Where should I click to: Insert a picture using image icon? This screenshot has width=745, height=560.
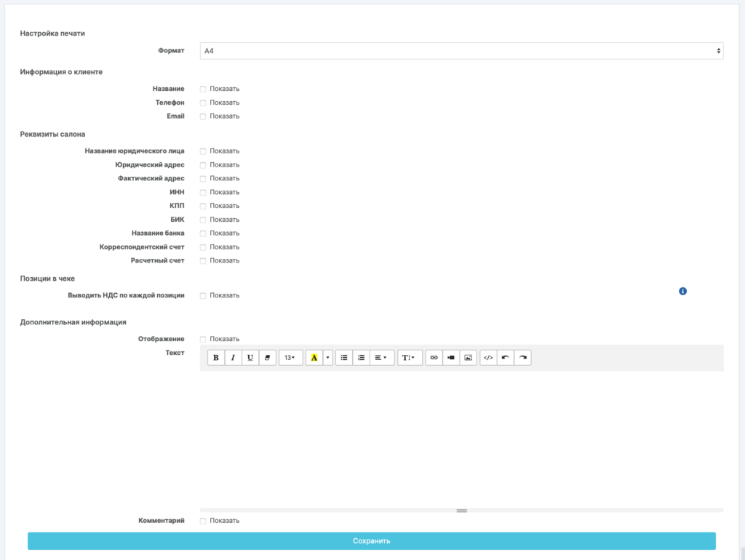(468, 358)
